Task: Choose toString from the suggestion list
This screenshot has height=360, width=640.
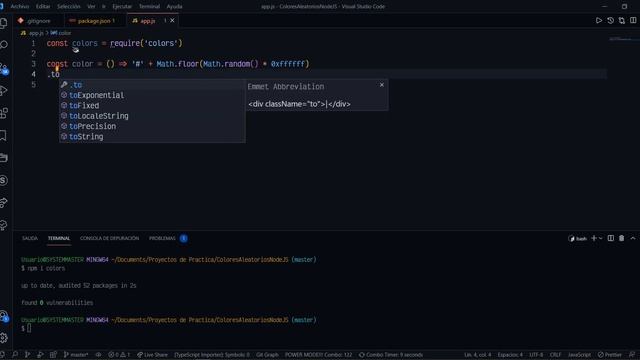Action: coord(152,137)
